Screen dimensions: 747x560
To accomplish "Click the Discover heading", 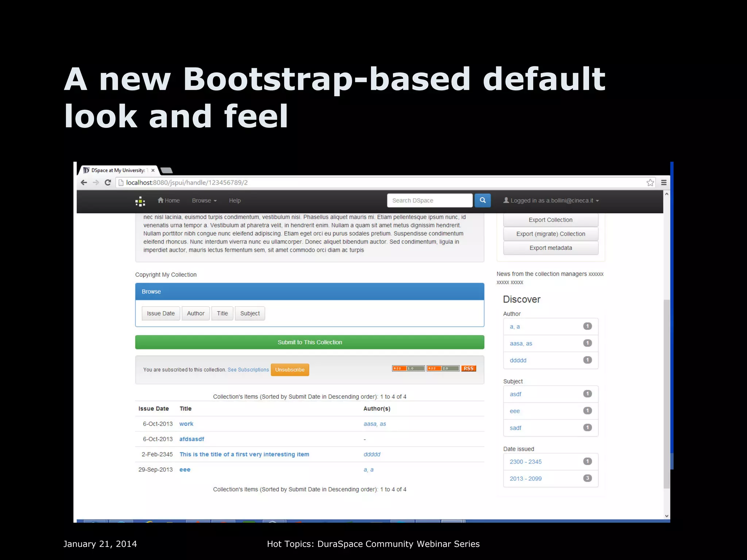I will point(522,299).
